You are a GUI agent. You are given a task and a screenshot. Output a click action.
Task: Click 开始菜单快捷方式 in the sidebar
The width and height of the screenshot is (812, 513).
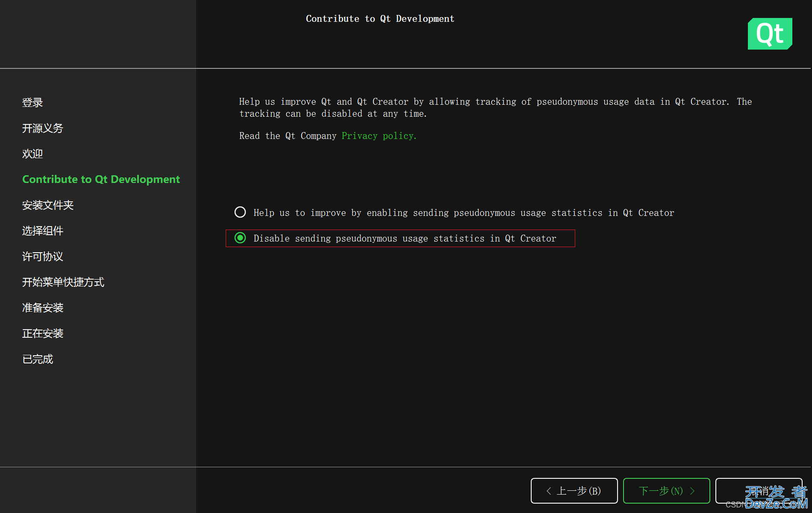pos(63,282)
